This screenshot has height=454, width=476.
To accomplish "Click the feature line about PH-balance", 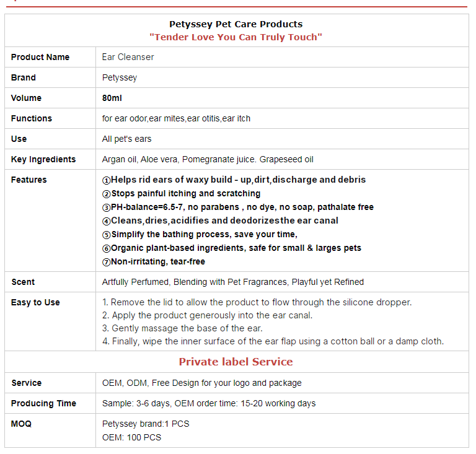I will point(238,207).
